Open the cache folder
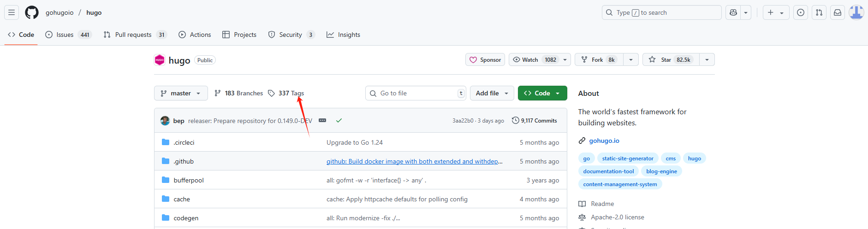This screenshot has height=229, width=868. tap(182, 199)
